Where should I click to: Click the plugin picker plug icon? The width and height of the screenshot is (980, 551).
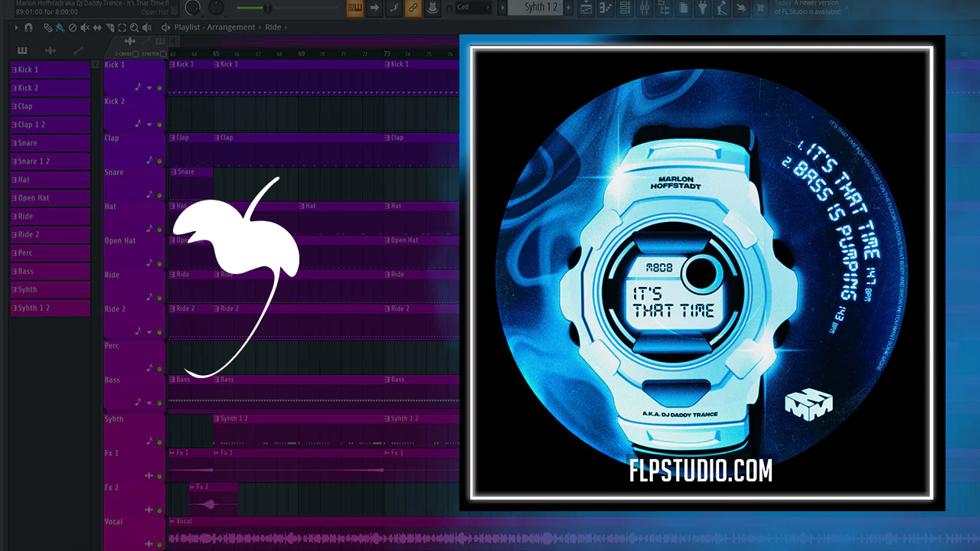pos(704,8)
